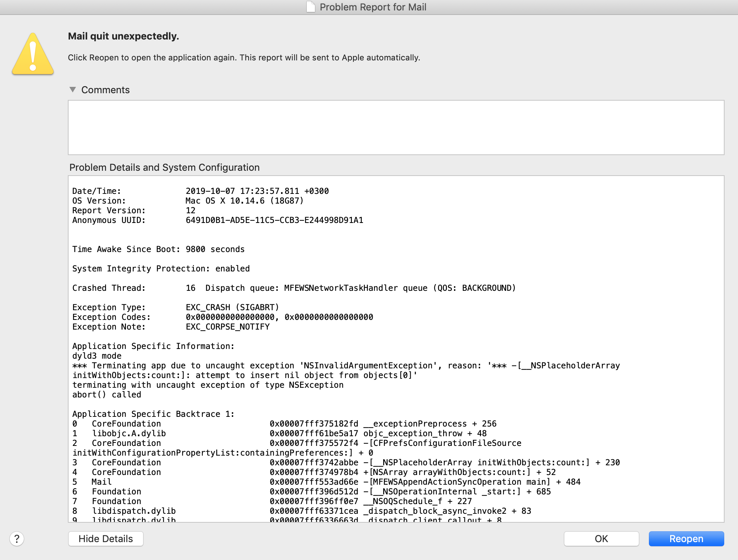Viewport: 738px width, 560px height.
Task: Click backtrace row 4 NSArray arrayWithObjects:count:
Action: point(314,472)
